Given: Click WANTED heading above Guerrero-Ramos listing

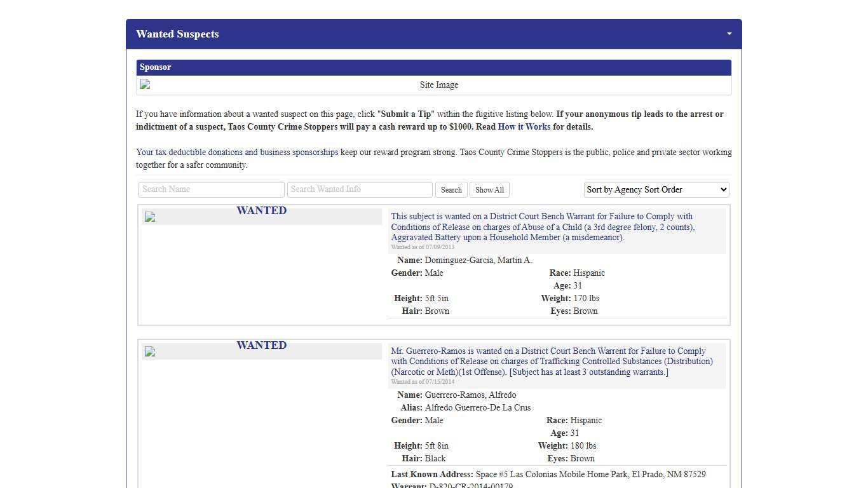Looking at the screenshot, I should (x=261, y=346).
